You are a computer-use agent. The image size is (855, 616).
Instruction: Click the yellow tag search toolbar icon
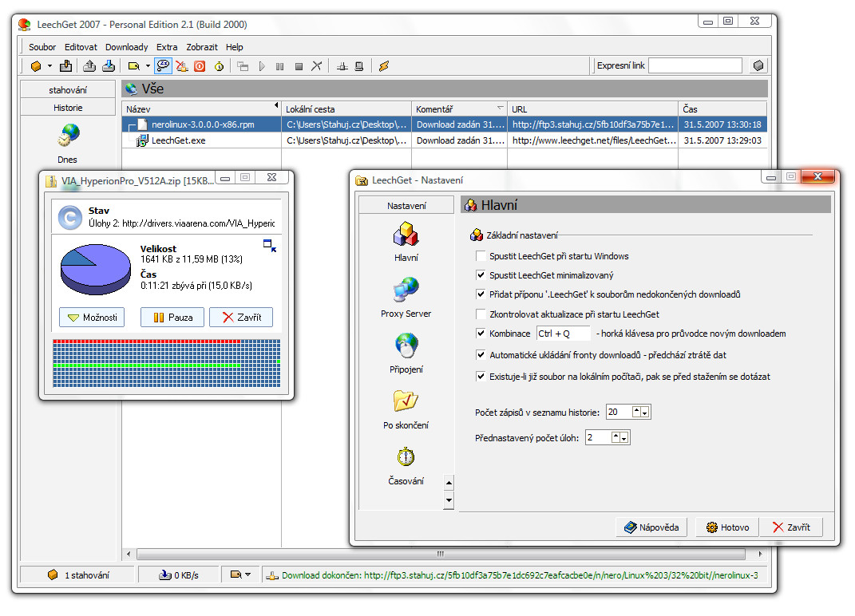tap(133, 66)
